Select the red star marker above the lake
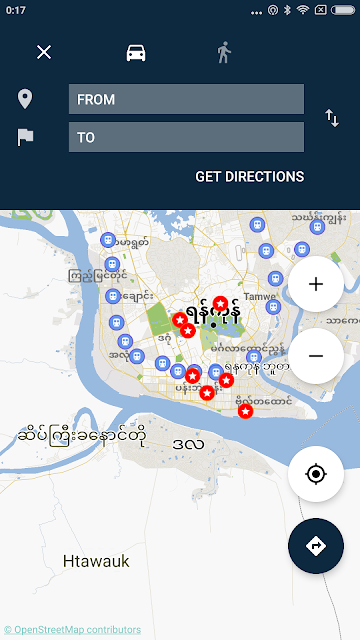360x640 pixels. pyautogui.click(x=220, y=304)
